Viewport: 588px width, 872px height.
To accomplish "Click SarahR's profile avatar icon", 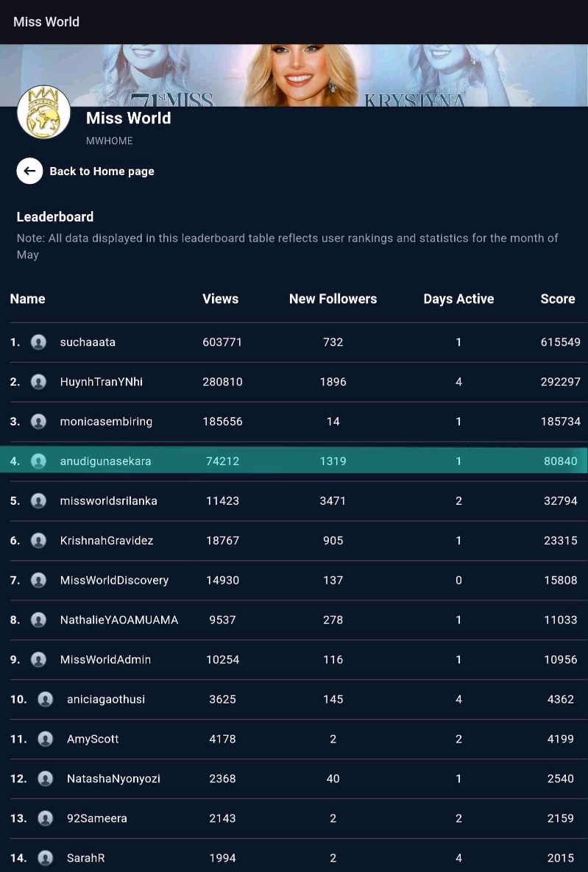I will tap(45, 857).
